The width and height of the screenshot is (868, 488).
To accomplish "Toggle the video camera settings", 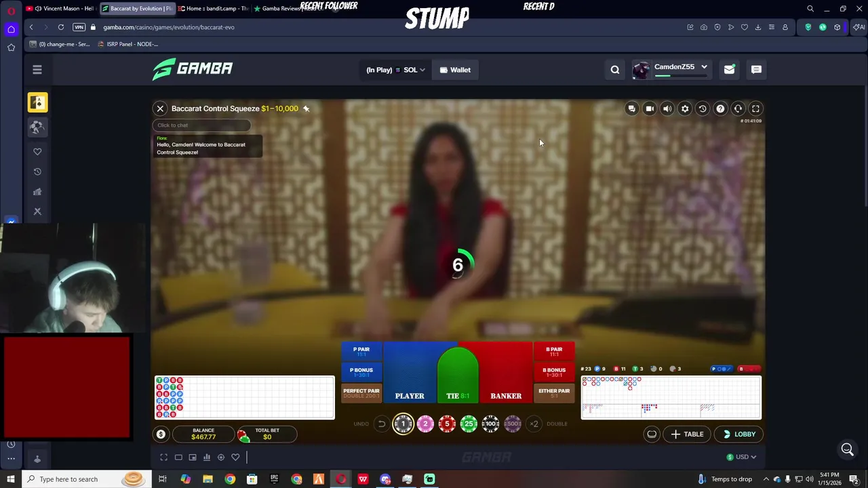I will click(650, 108).
